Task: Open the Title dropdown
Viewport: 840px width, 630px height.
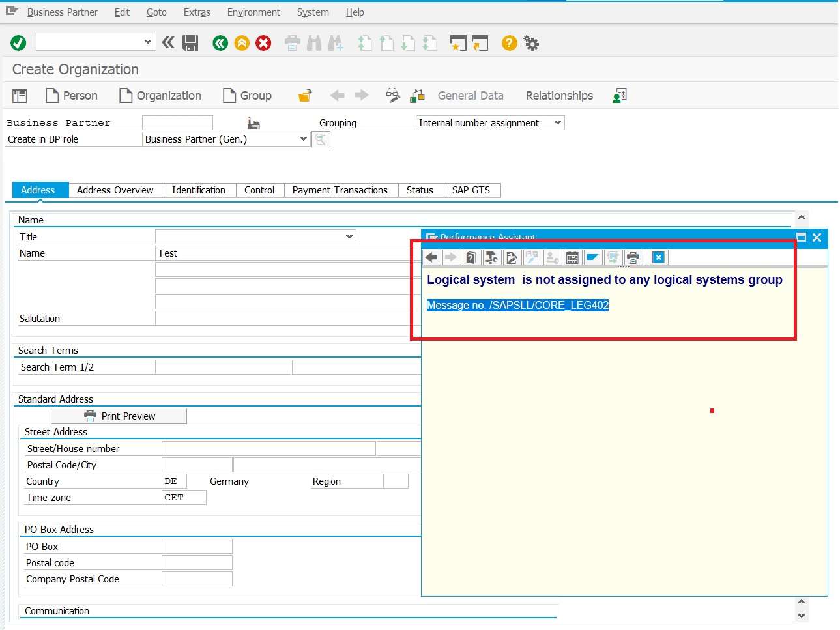Action: point(349,236)
